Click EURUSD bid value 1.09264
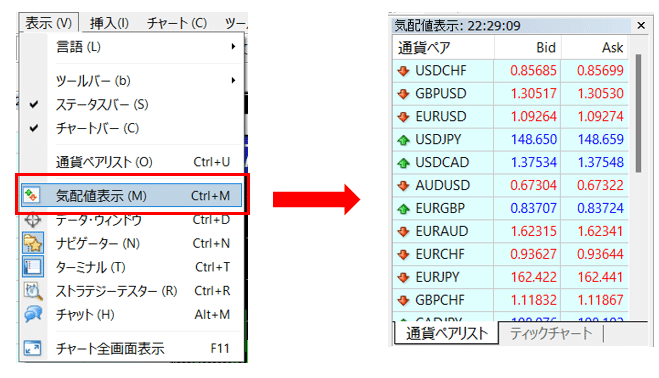659x378 pixels. pyautogui.click(x=534, y=116)
